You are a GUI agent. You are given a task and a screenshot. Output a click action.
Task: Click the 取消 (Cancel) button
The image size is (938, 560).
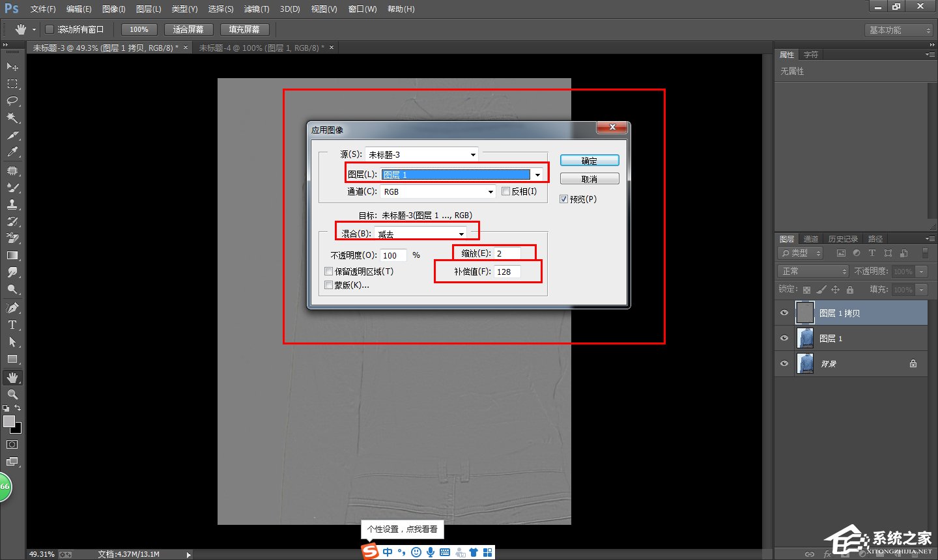point(589,179)
